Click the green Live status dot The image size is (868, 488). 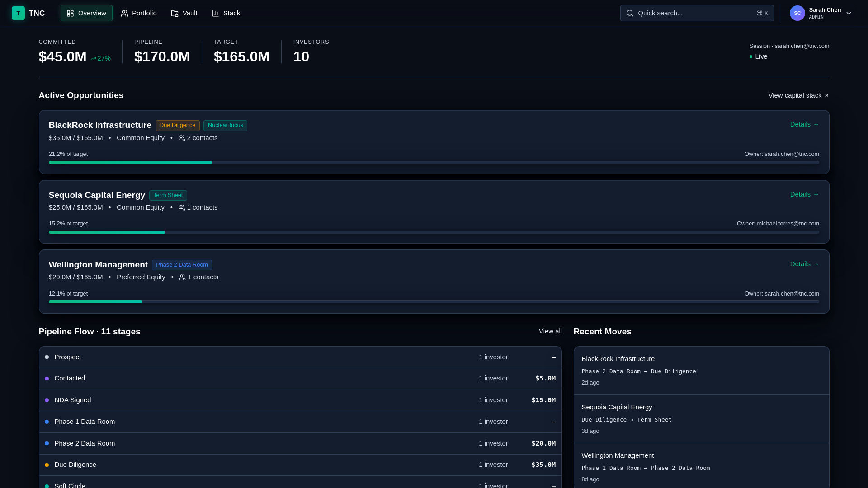tap(751, 57)
